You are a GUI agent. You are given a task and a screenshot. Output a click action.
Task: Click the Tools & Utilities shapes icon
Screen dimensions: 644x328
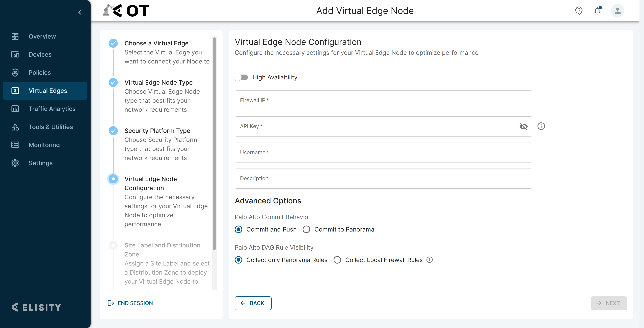pos(15,127)
